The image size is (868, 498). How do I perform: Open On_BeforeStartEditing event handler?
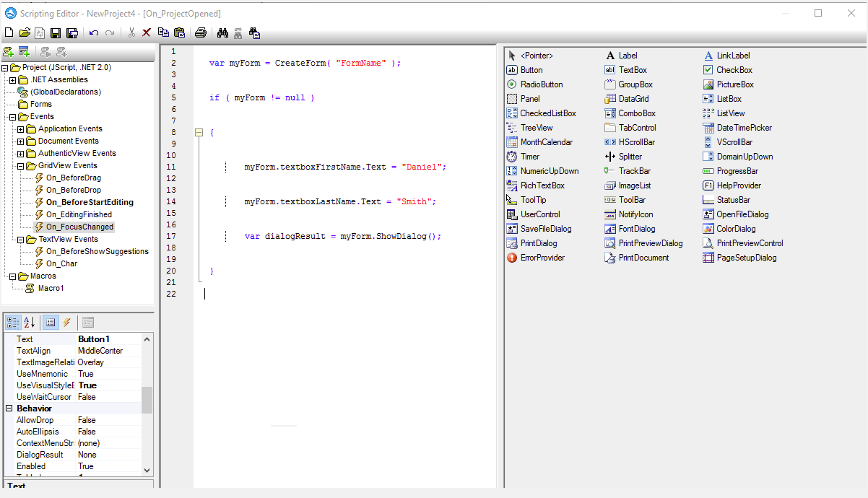[90, 202]
